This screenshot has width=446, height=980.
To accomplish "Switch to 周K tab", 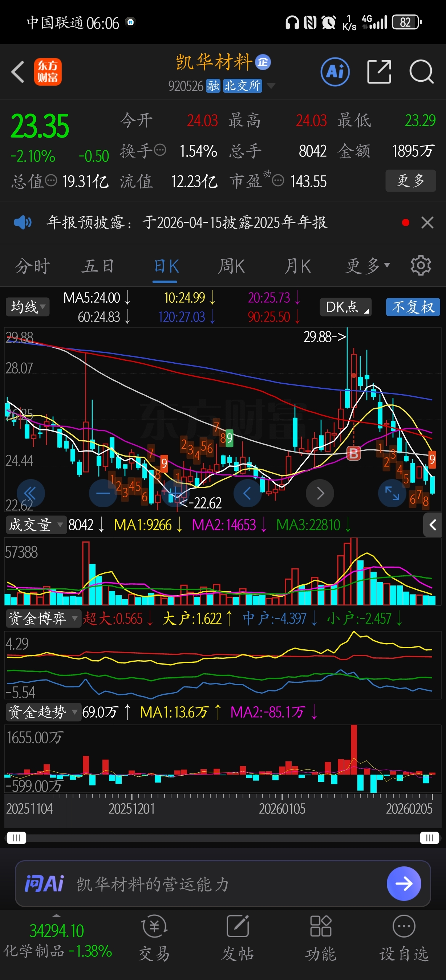I will (x=231, y=266).
